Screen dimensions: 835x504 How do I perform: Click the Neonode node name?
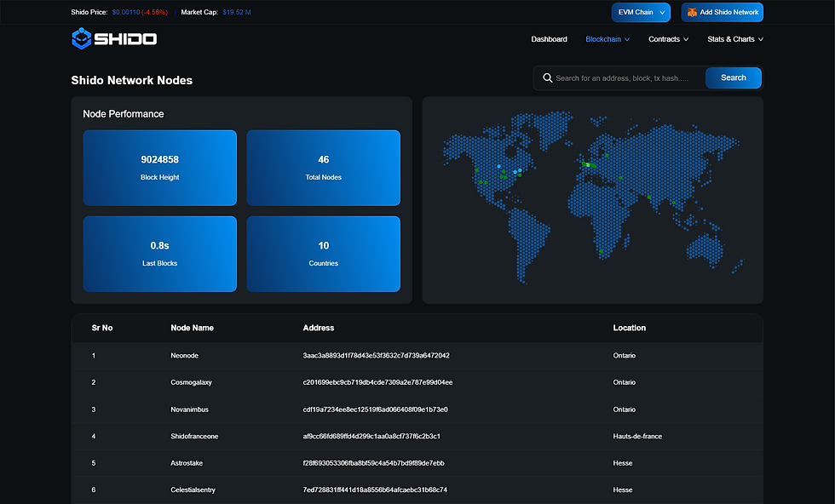point(184,356)
